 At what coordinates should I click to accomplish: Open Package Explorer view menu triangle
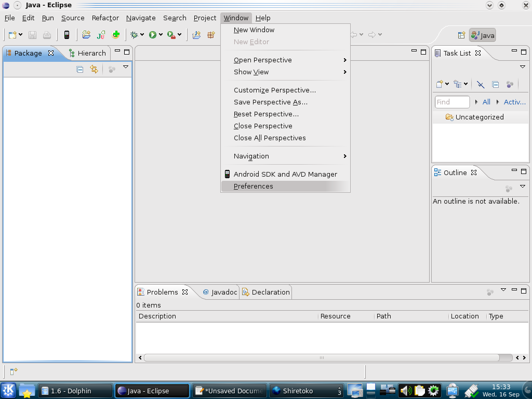126,67
